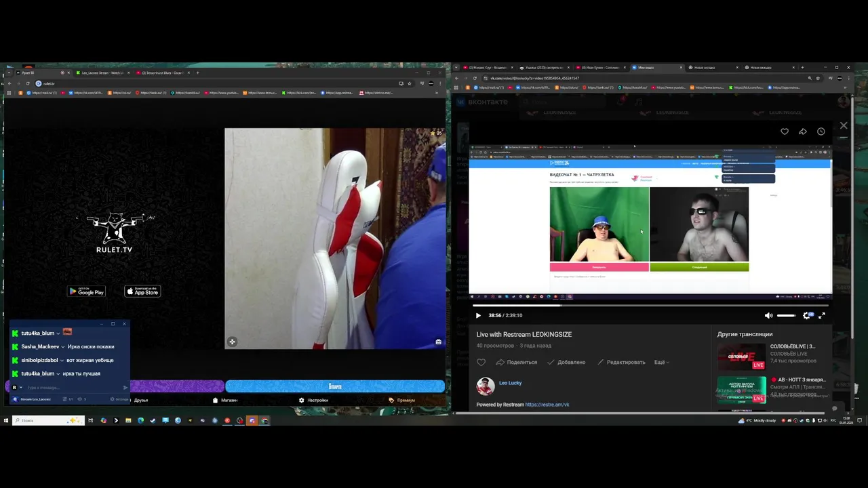Expand the Sasha_Mackeev chat user dropdown
Viewport: 868px width, 488px height.
(x=63, y=347)
